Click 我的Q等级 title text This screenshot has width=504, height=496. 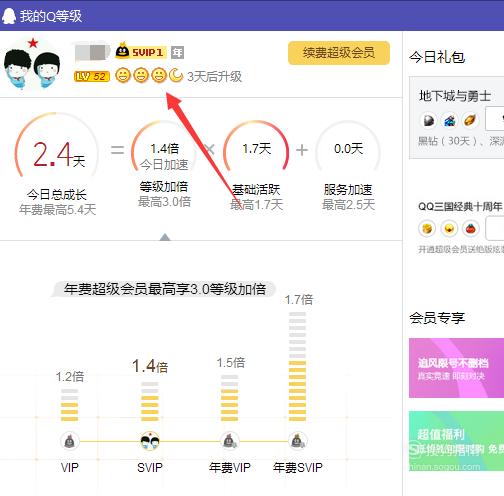pyautogui.click(x=51, y=16)
